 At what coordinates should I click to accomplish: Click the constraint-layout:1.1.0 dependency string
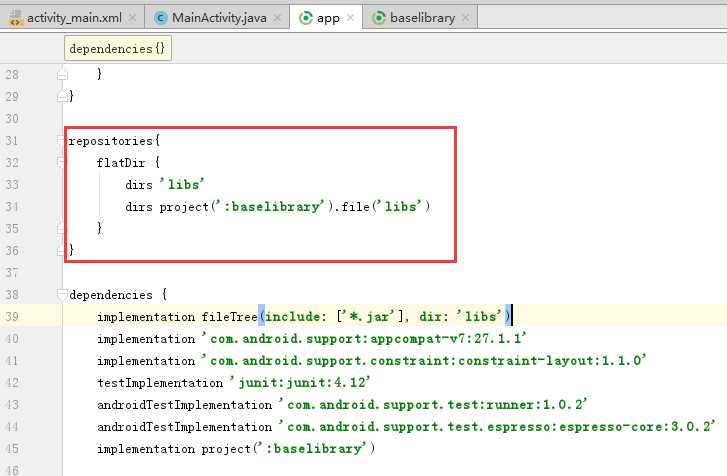(424, 361)
